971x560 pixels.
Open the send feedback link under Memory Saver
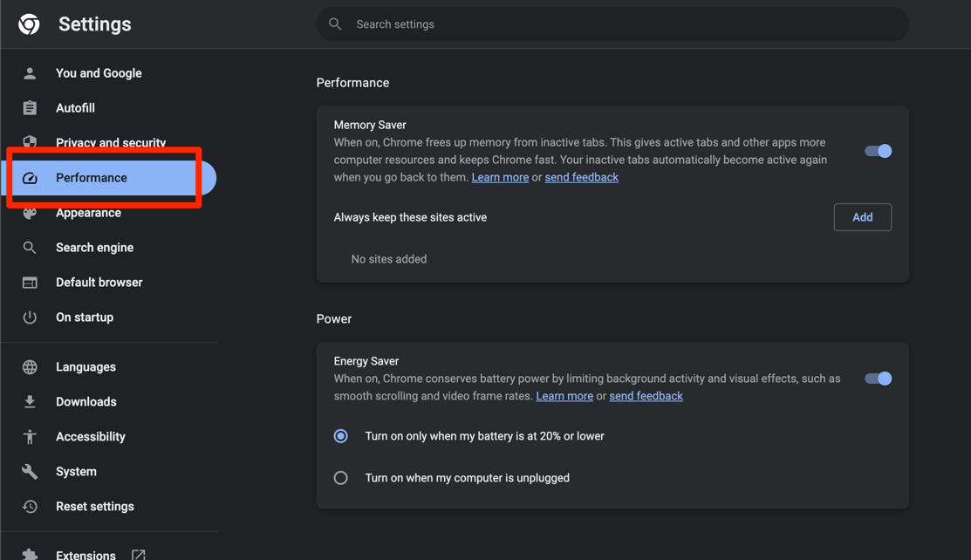[x=581, y=176]
